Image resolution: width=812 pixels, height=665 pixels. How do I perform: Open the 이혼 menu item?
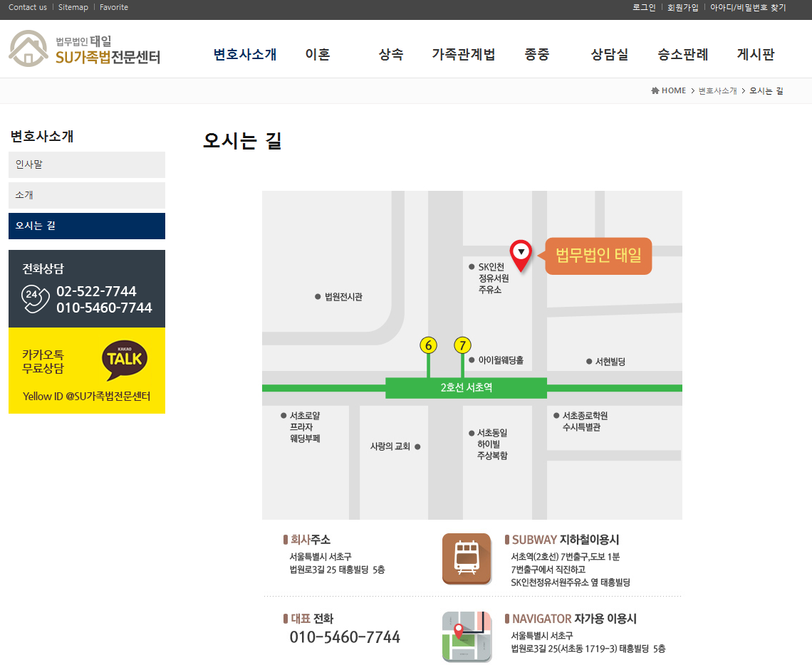[x=318, y=55]
